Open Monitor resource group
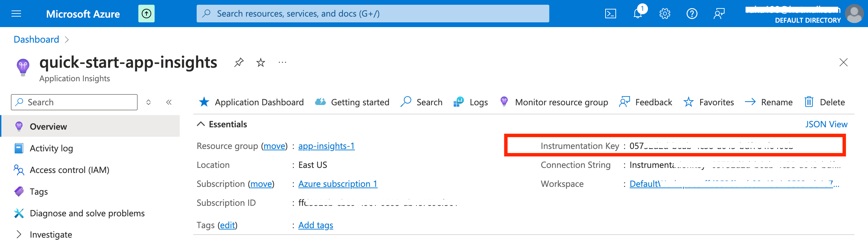 coord(554,102)
